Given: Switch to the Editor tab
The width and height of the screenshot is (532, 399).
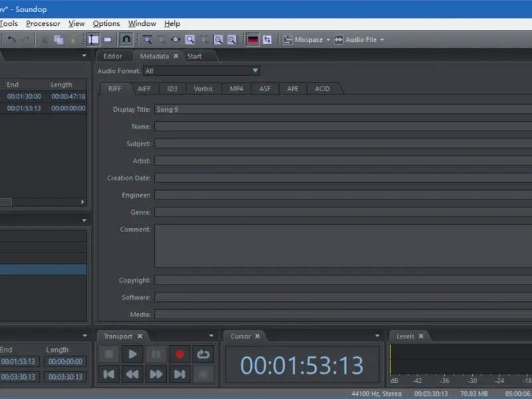Looking at the screenshot, I should pyautogui.click(x=112, y=57).
